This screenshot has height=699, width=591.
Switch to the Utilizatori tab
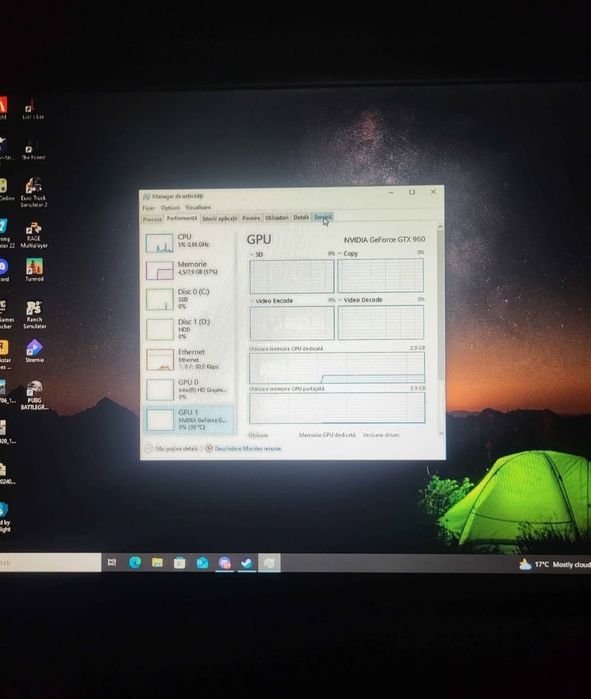(x=276, y=218)
